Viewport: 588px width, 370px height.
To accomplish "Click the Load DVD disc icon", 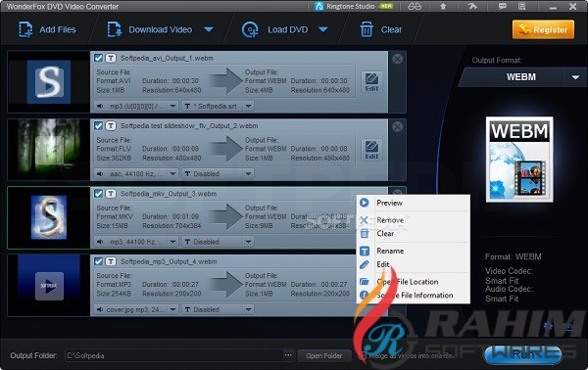I will pos(250,29).
